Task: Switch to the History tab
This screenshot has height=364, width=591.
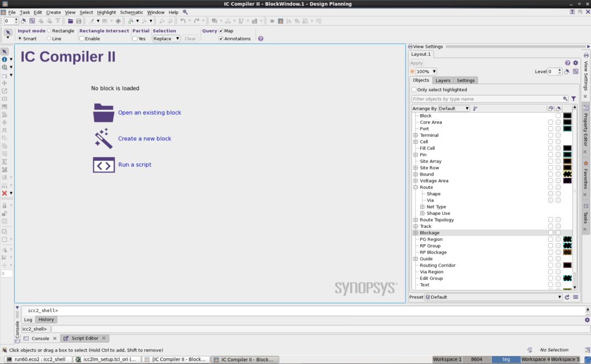Action: coord(46,319)
